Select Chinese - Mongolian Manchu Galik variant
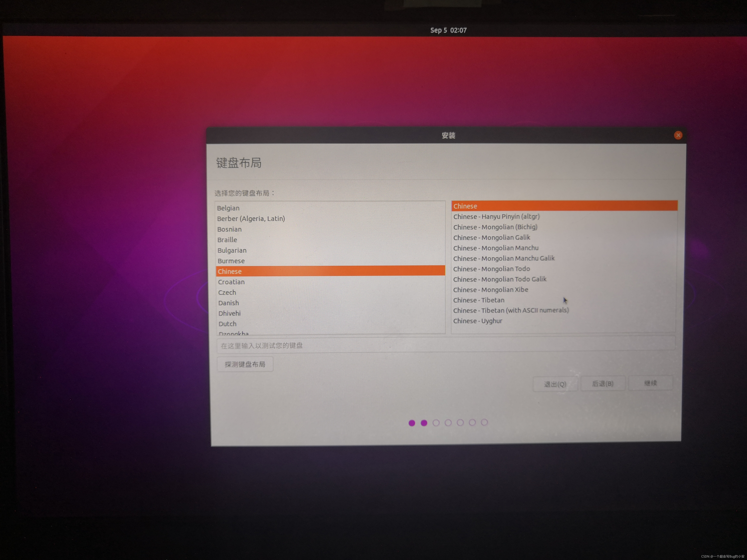This screenshot has height=560, width=747. pos(564,258)
